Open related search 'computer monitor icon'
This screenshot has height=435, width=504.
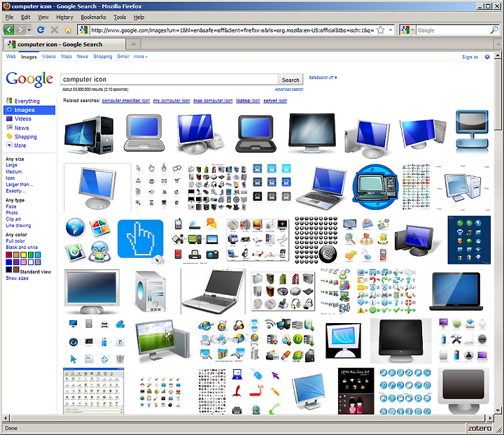[x=126, y=101]
